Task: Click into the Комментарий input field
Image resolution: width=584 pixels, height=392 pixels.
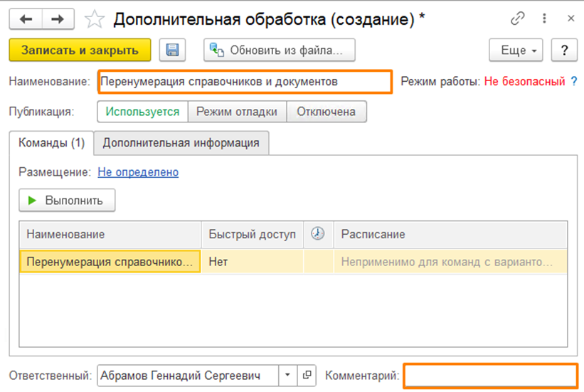Action: click(490, 375)
